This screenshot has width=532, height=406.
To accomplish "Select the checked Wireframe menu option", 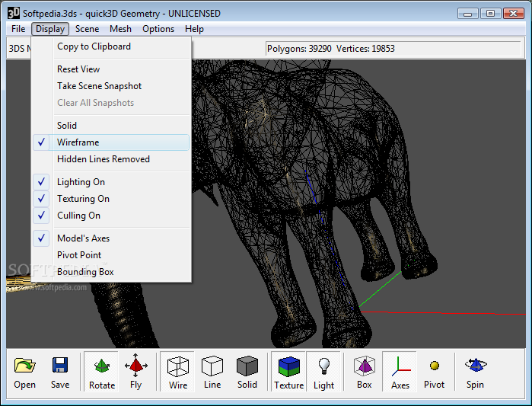I will (x=111, y=142).
